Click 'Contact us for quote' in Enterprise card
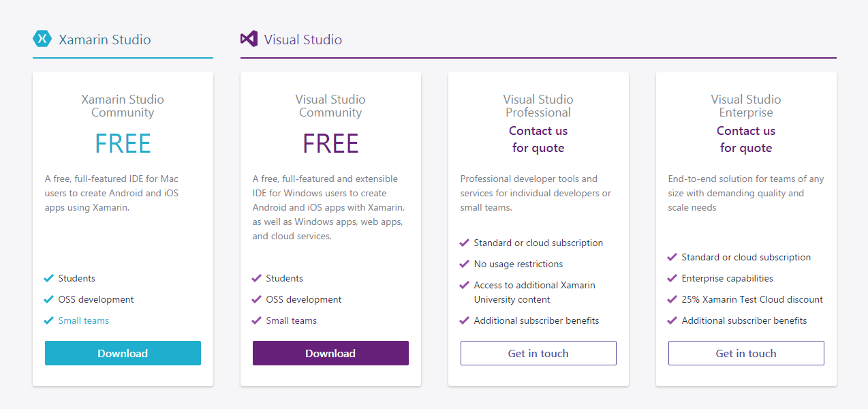 point(746,139)
